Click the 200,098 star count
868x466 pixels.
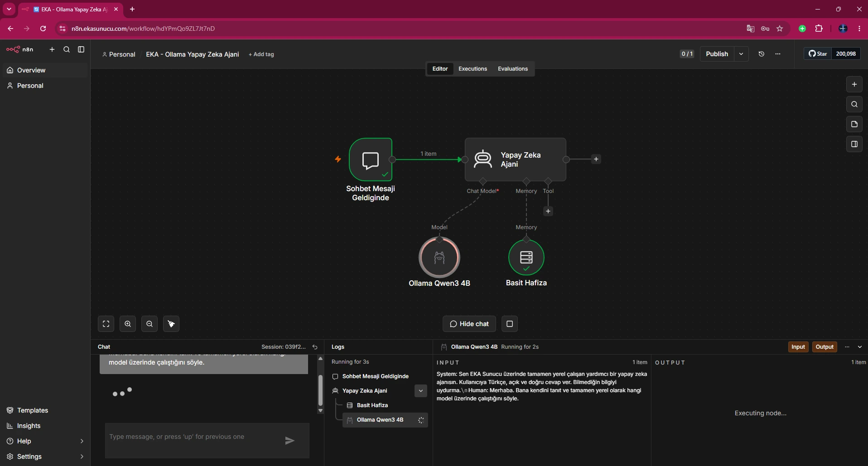(846, 54)
